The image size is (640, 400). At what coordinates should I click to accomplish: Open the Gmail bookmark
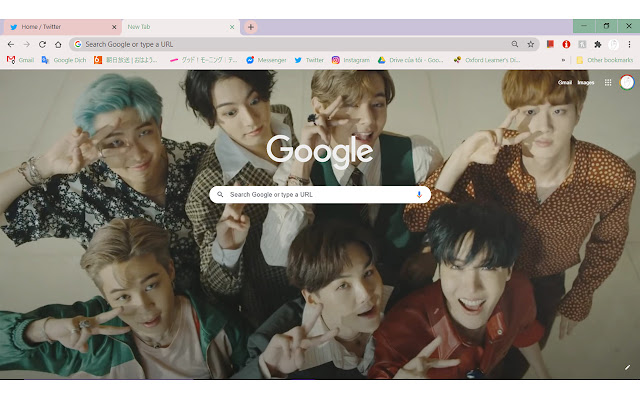tap(20, 60)
